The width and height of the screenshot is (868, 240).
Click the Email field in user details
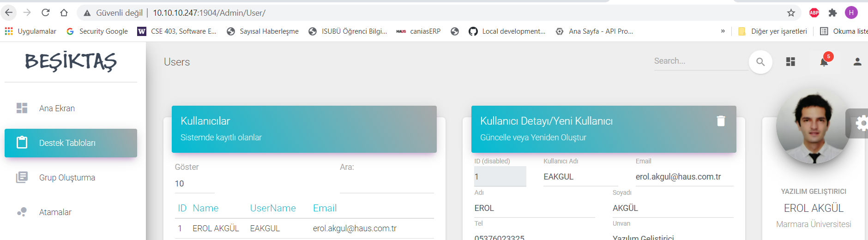pos(684,177)
